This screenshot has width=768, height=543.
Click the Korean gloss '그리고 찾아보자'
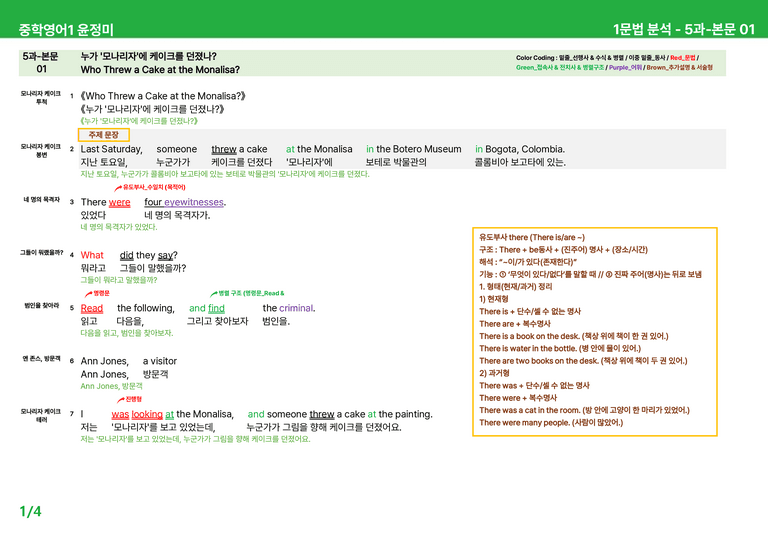(217, 321)
